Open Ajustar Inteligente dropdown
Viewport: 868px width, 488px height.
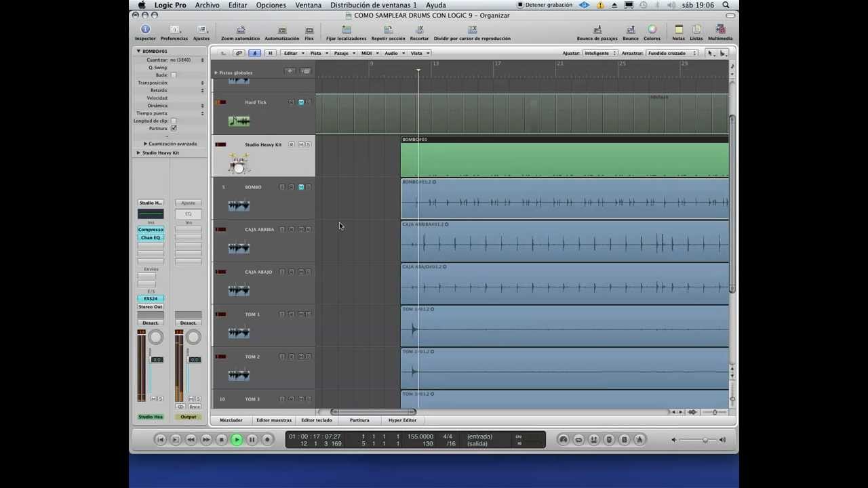point(600,53)
